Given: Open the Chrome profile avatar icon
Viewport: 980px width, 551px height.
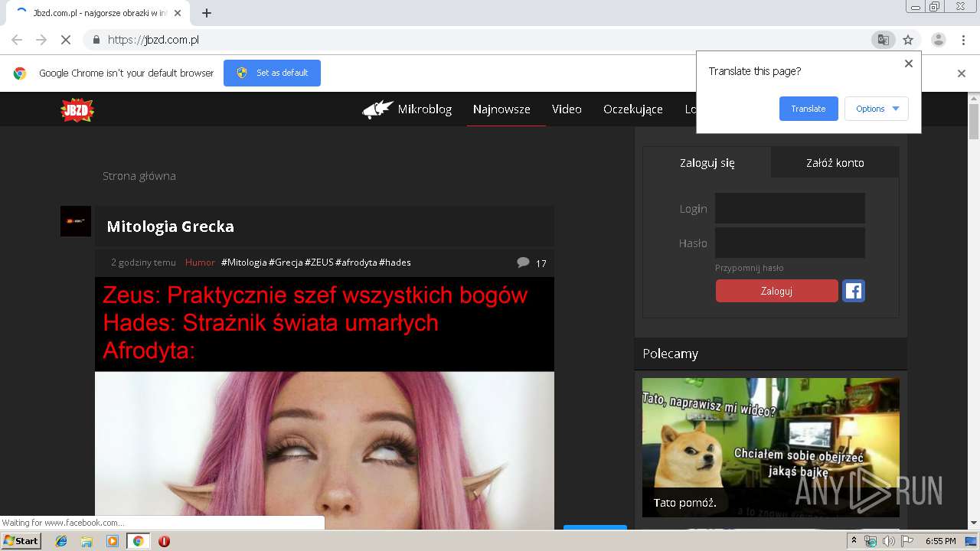Looking at the screenshot, I should (938, 40).
